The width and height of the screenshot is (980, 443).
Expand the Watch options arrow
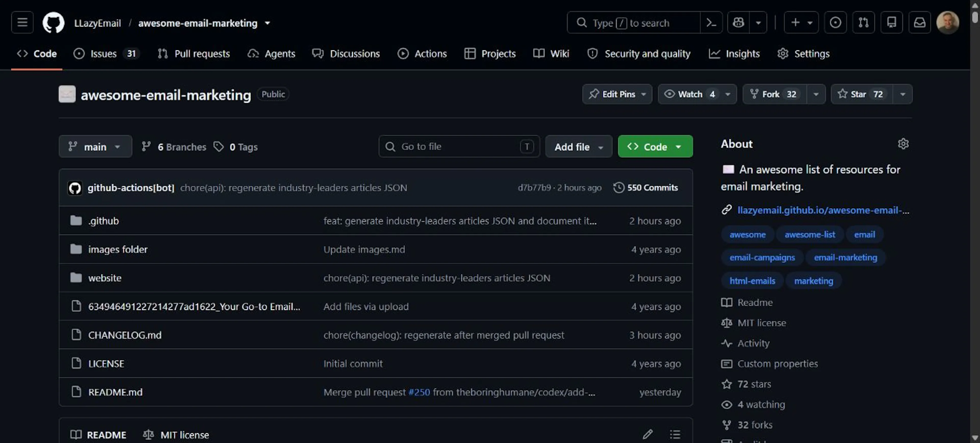click(x=728, y=94)
